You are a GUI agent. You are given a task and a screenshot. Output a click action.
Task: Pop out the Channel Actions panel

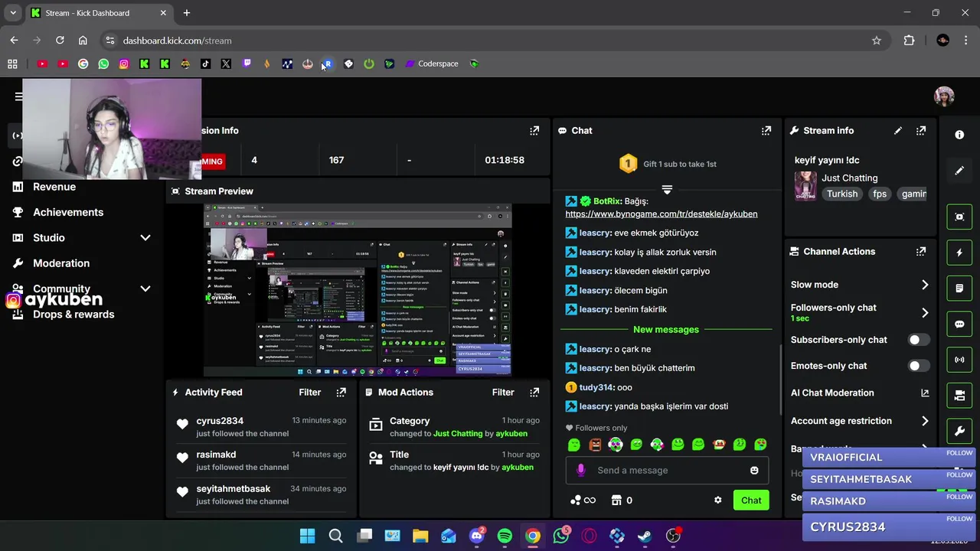(x=921, y=251)
